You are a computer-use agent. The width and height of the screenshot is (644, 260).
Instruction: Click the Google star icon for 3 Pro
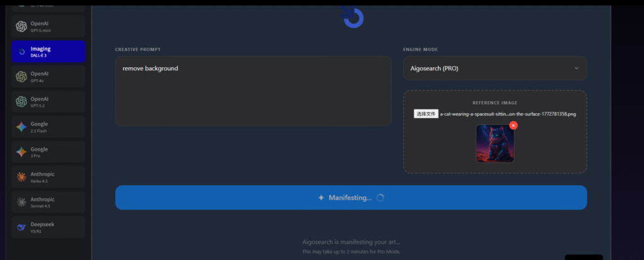tap(21, 152)
